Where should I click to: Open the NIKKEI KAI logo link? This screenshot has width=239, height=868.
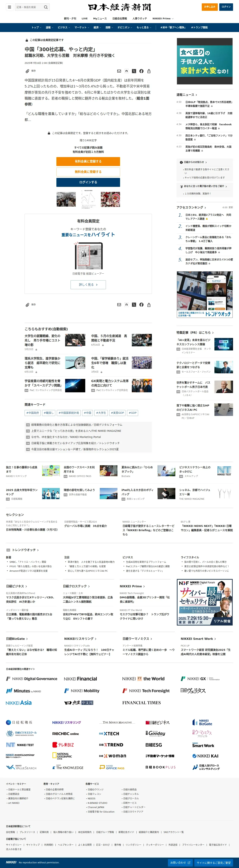pos(205,756)
